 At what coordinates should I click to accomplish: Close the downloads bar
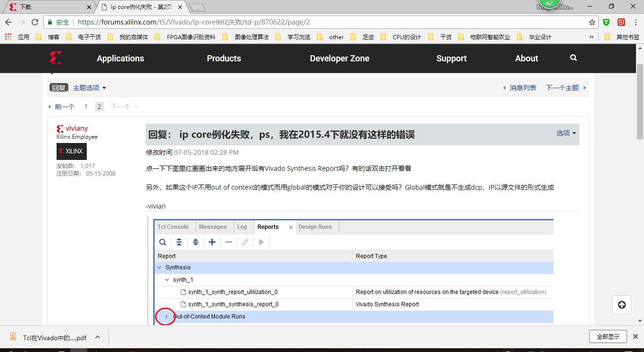point(636,337)
